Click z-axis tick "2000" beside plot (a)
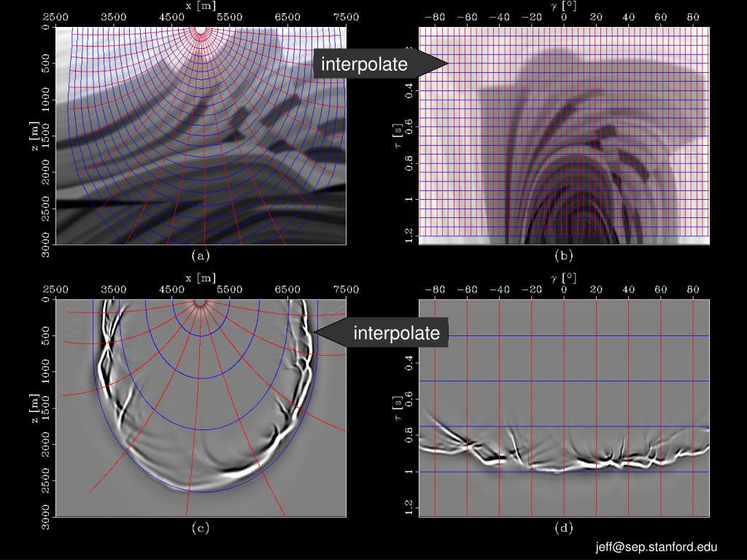The width and height of the screenshot is (747, 560). [46, 172]
